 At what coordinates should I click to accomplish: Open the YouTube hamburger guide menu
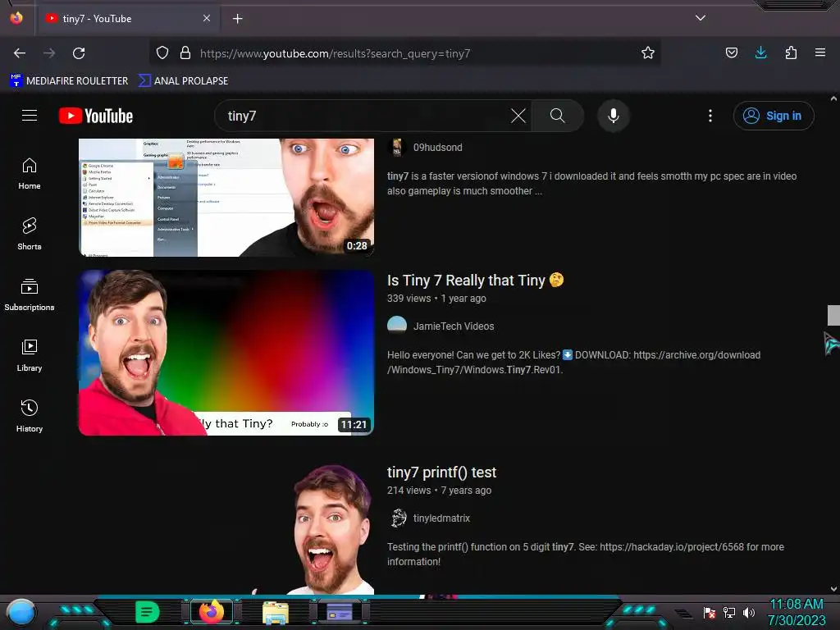click(30, 116)
